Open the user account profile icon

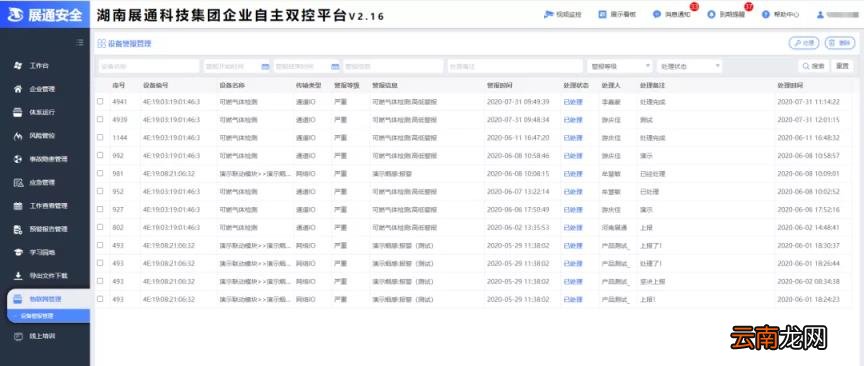click(x=820, y=15)
